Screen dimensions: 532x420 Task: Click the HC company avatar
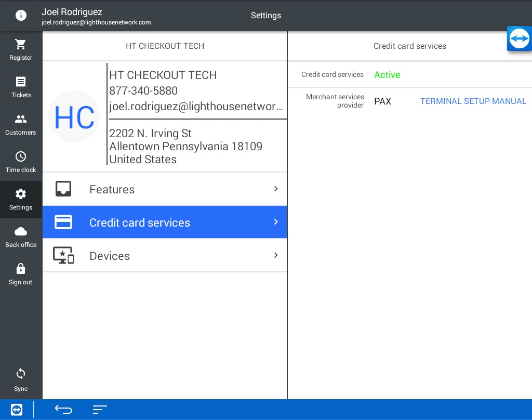[x=74, y=117]
